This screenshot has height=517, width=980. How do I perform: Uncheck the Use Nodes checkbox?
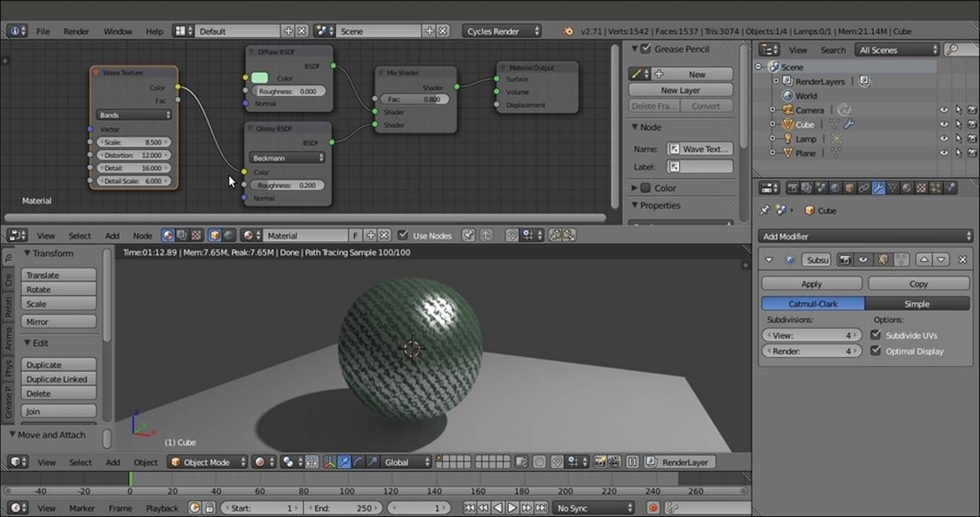click(x=403, y=235)
